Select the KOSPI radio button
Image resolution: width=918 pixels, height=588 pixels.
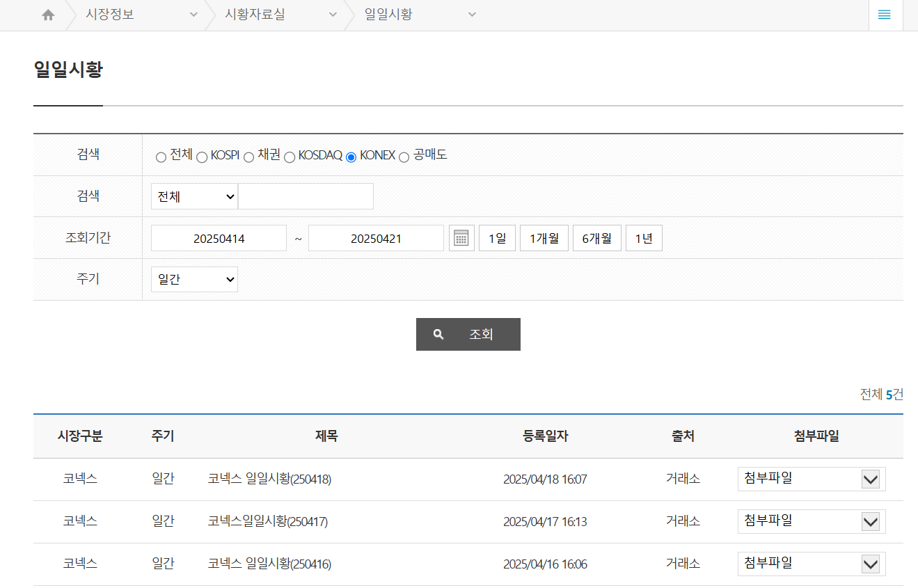pos(201,157)
